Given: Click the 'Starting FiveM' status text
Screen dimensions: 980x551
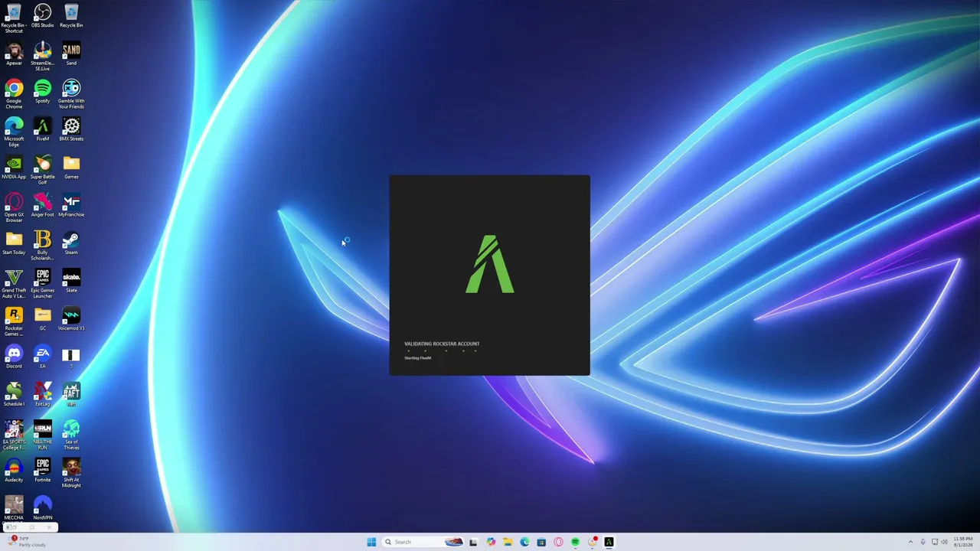Looking at the screenshot, I should coord(417,357).
